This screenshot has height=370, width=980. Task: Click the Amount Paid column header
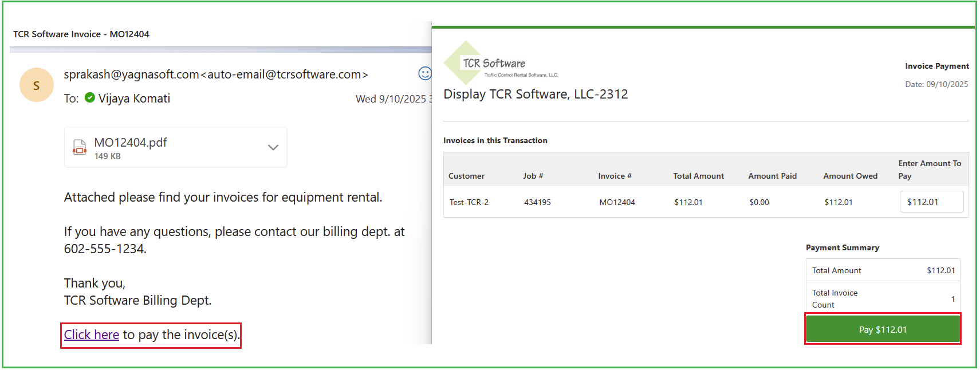coord(772,176)
